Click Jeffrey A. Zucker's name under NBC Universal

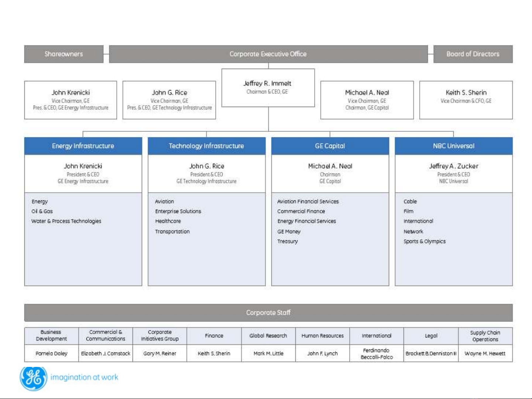453,166
